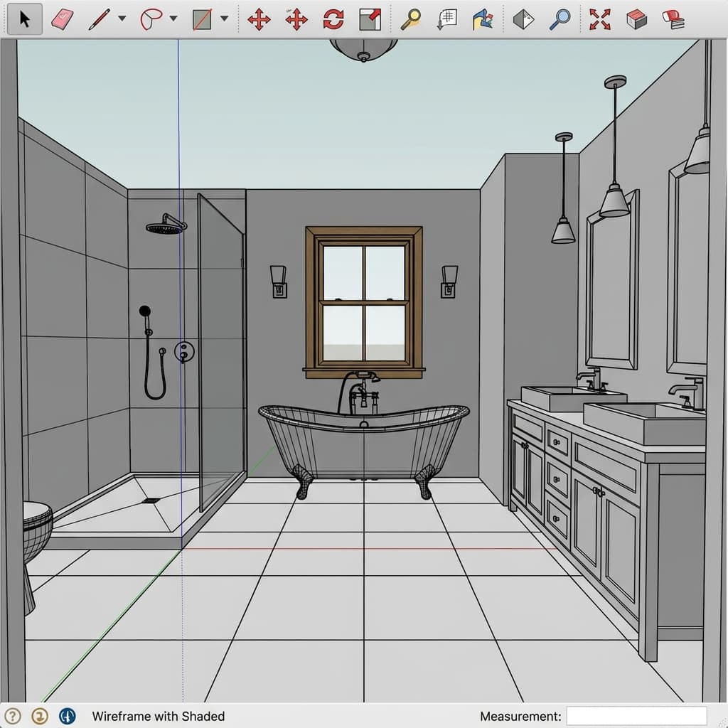Screen dimensions: 728x728
Task: Activate the pink Eraser tool
Action: pyautogui.click(x=63, y=19)
